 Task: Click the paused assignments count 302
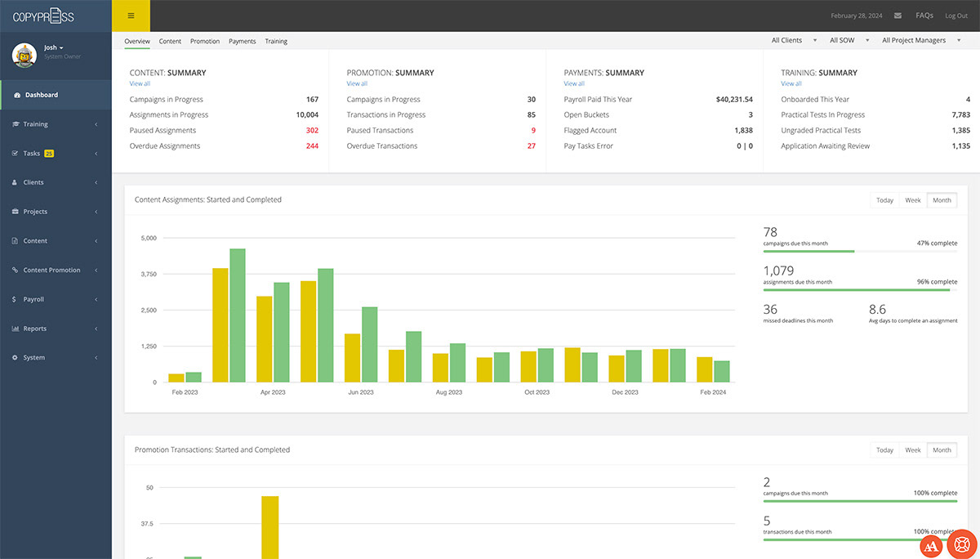click(312, 131)
